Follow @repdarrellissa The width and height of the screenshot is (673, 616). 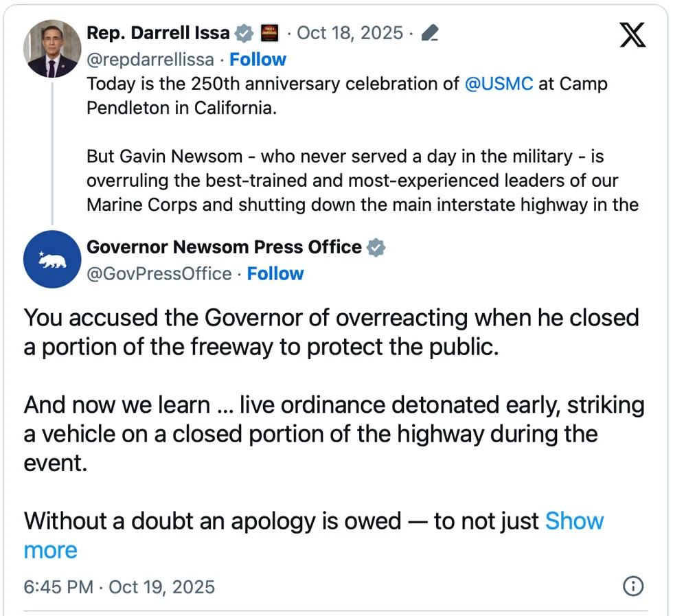click(x=258, y=59)
